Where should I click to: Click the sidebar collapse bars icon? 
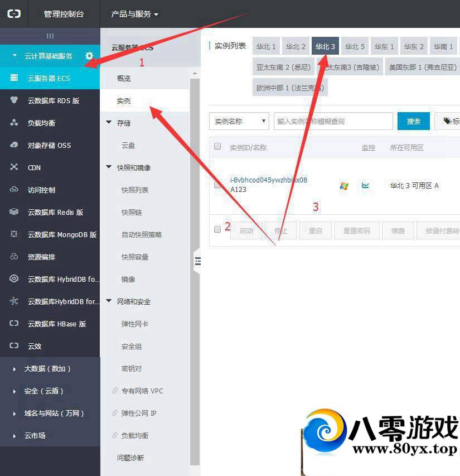tap(50, 36)
